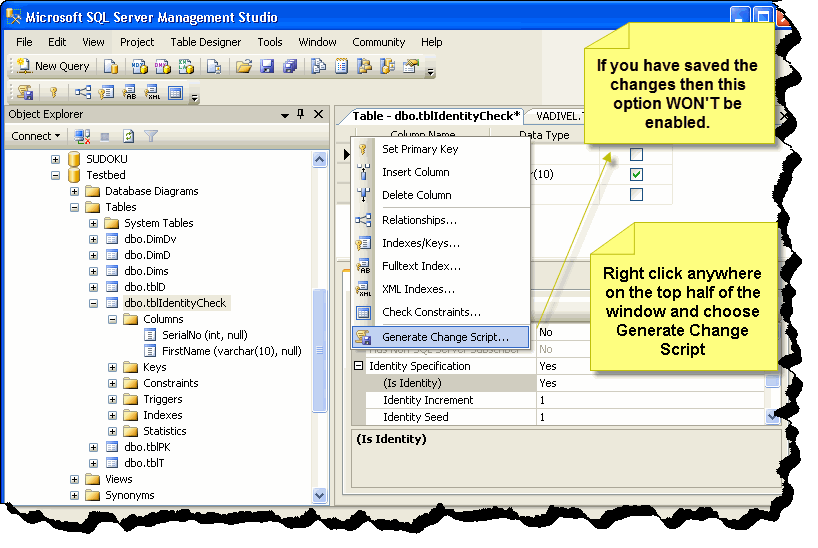Expand the Database Diagrams folder

coord(75,192)
